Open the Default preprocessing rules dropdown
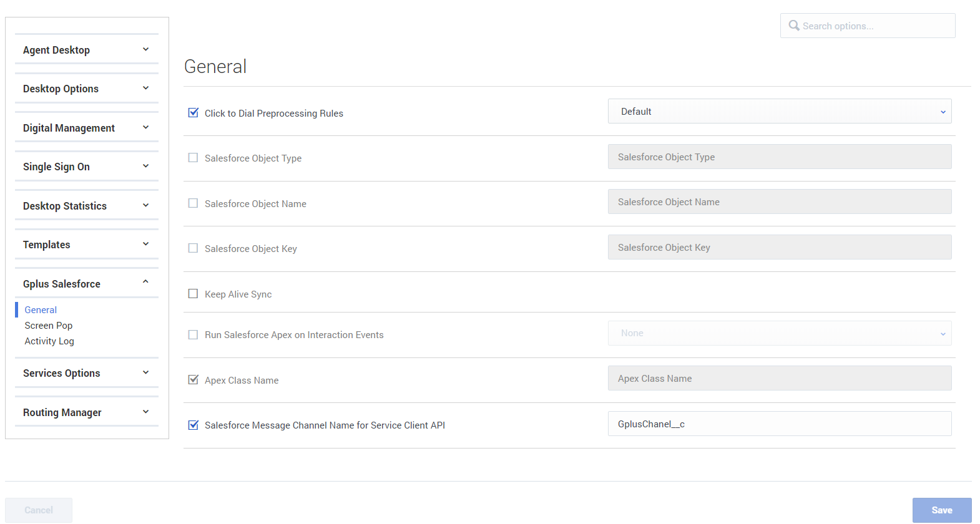 (779, 112)
